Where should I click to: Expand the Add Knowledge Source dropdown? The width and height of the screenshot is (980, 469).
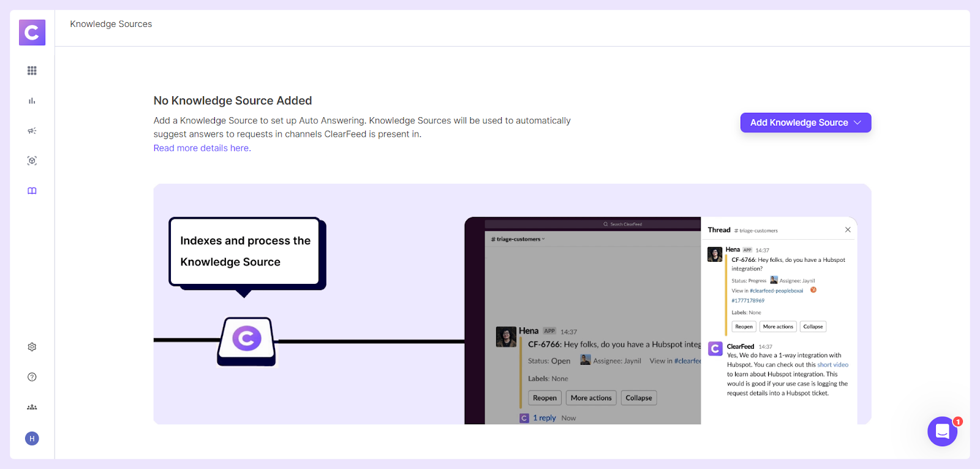click(x=805, y=123)
